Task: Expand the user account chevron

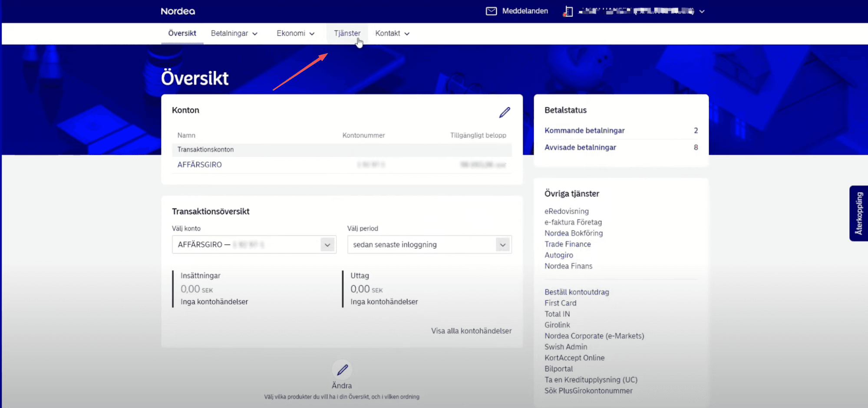Action: pyautogui.click(x=702, y=12)
